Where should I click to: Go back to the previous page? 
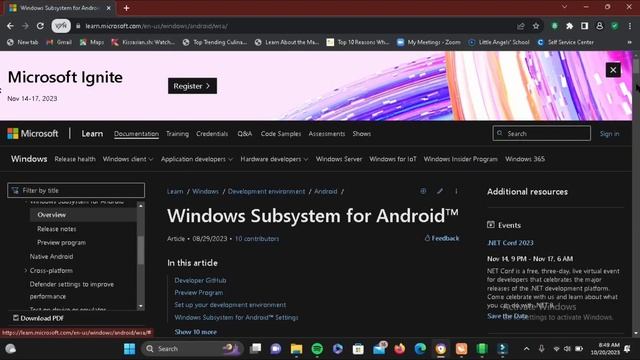coord(10,26)
